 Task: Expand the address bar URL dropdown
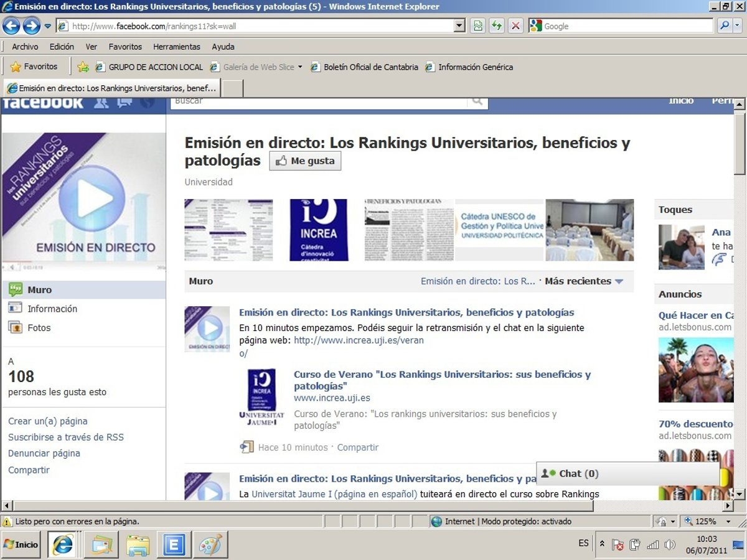(x=459, y=26)
